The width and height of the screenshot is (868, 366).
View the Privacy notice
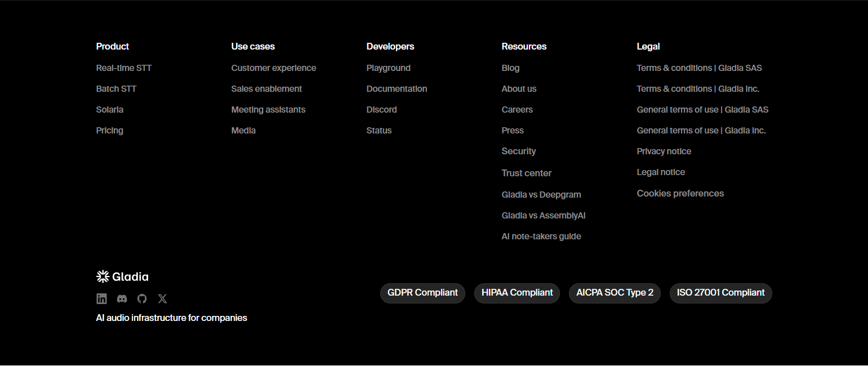tap(664, 151)
